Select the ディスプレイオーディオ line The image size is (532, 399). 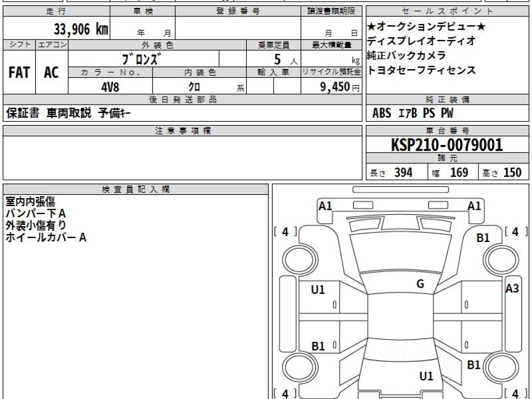422,41
